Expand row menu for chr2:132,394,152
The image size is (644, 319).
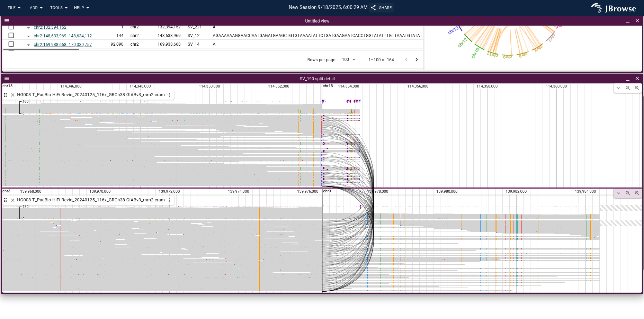[28, 28]
